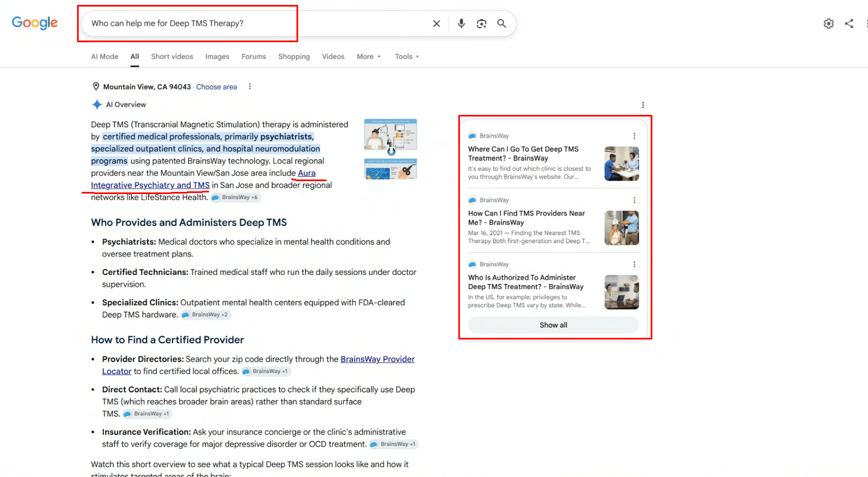Viewport: 868px width, 477px height.
Task: Click the 'AI Overview' label
Action: [126, 105]
